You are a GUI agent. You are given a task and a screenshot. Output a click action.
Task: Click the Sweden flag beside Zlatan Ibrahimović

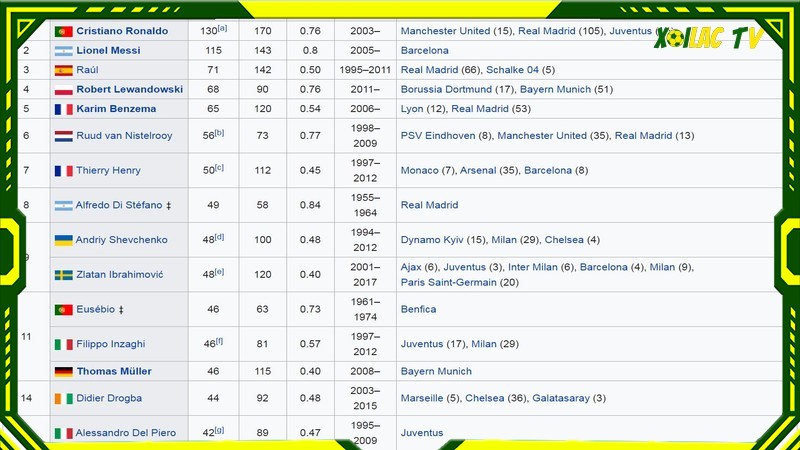(63, 275)
